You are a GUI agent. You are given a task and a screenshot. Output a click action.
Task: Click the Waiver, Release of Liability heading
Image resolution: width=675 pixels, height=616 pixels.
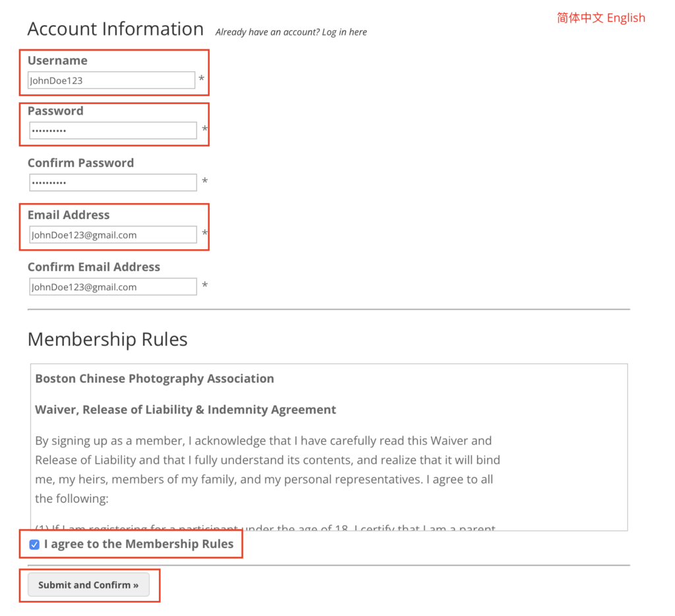pyautogui.click(x=185, y=410)
